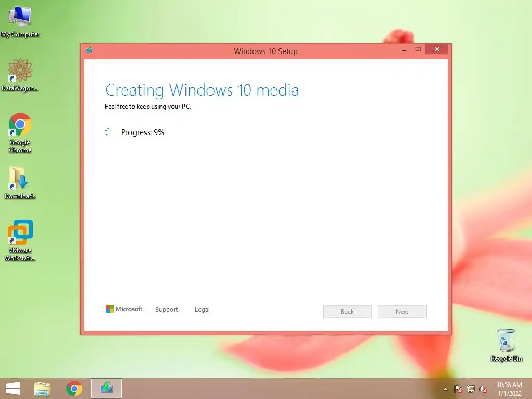
Task: Click the muted volume tray icon
Action: tap(483, 389)
